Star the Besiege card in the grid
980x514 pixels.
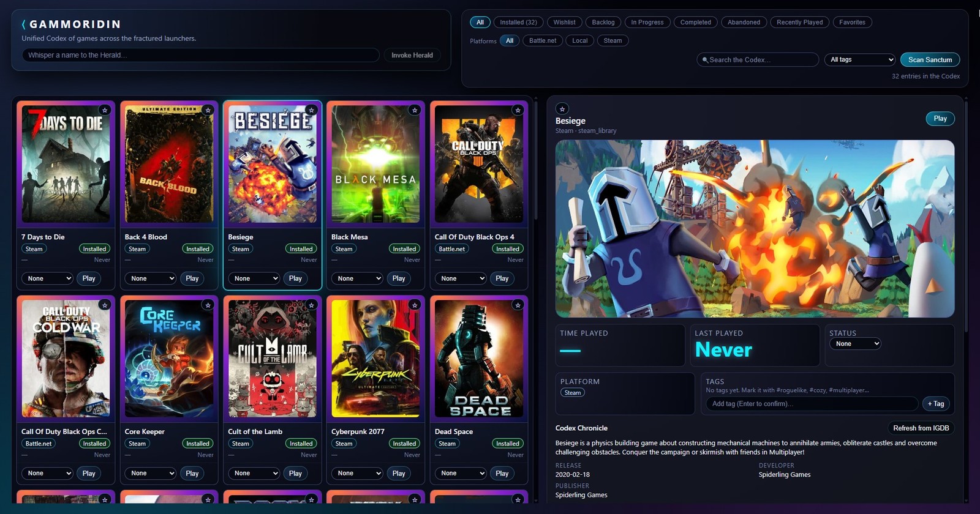coord(312,110)
